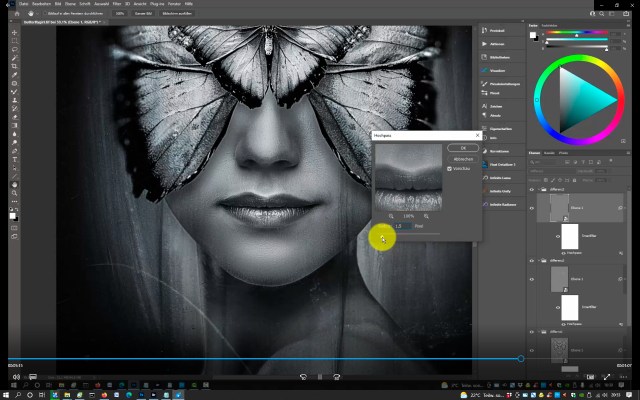Image resolution: width=640 pixels, height=400 pixels.
Task: Click OK in the Hochpass dialog
Action: (x=463, y=147)
